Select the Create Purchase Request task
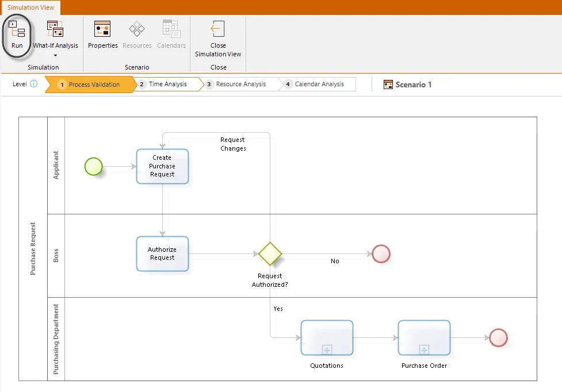The height and width of the screenshot is (392, 562). click(x=162, y=167)
